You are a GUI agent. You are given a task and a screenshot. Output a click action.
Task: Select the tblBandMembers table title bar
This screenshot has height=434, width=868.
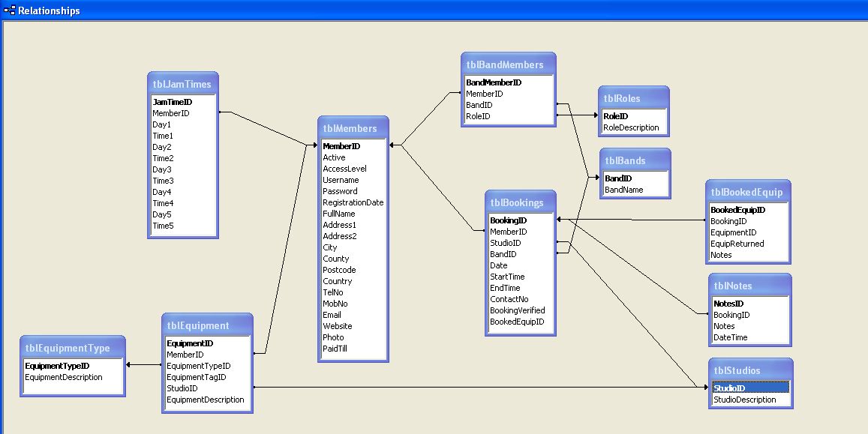(508, 64)
